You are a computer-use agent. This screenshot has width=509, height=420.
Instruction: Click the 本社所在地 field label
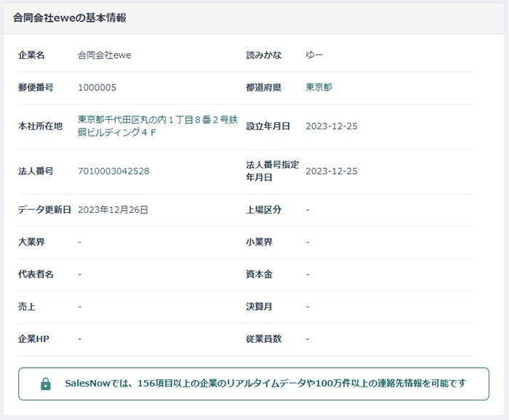(40, 126)
